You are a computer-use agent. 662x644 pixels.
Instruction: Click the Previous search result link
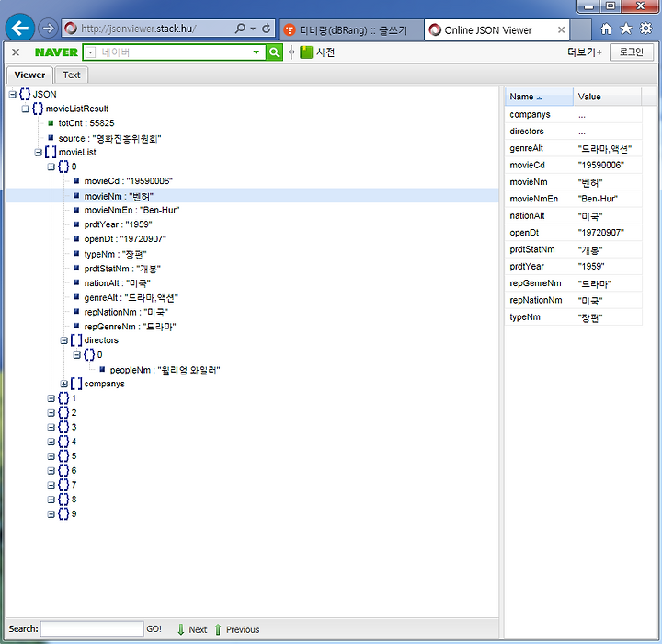tap(243, 629)
